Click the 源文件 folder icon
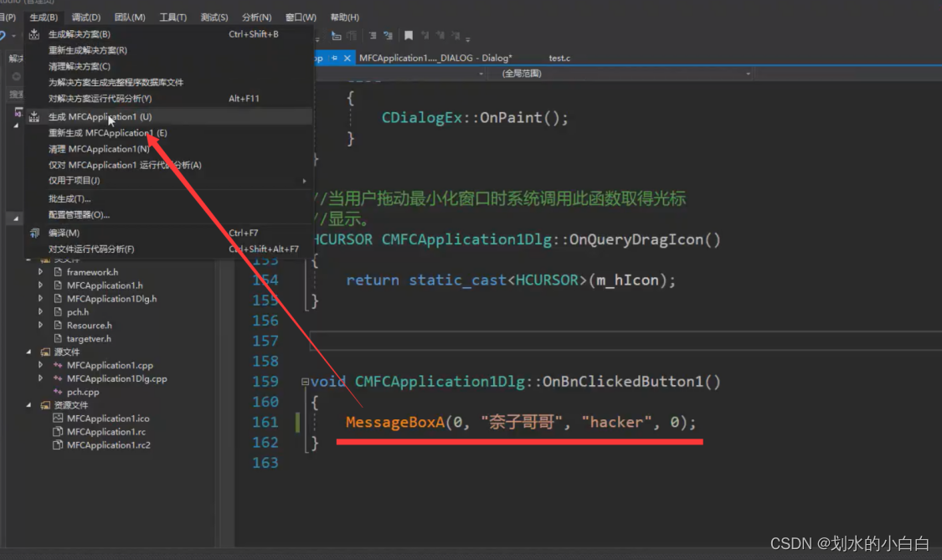 tap(45, 352)
